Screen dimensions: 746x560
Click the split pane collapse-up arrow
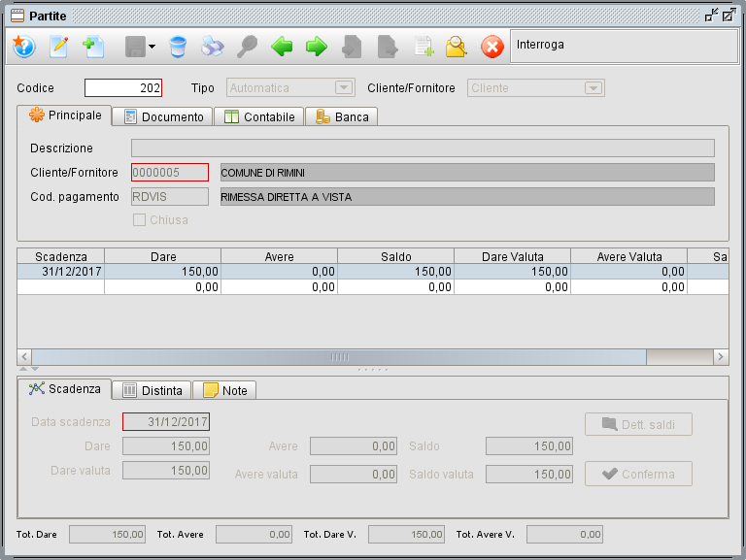tap(23, 369)
